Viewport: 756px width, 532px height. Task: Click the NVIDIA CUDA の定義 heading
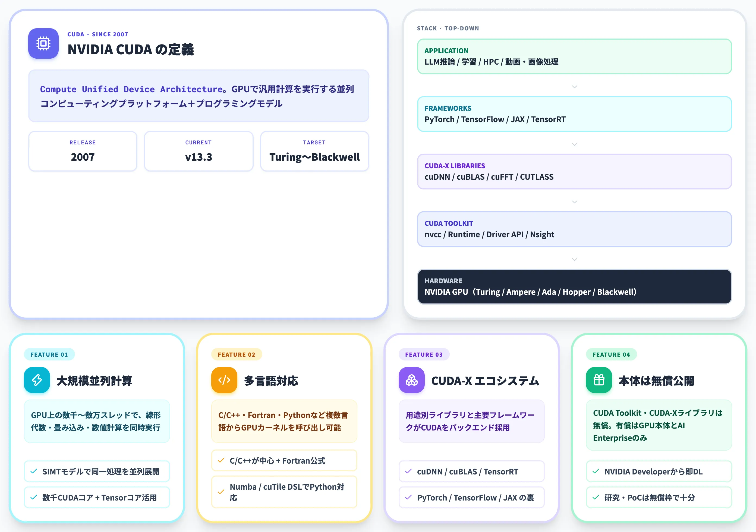pos(131,50)
